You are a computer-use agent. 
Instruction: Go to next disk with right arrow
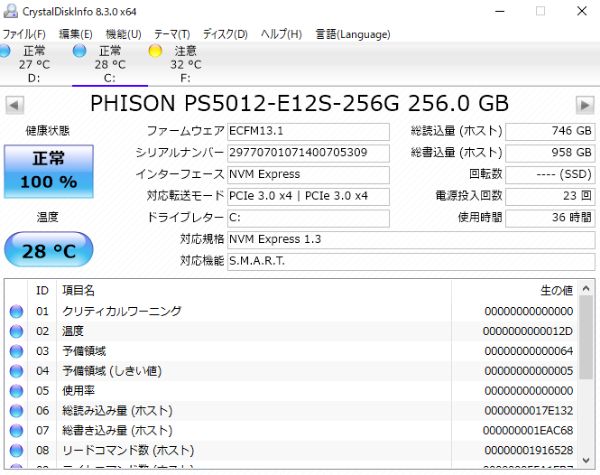point(585,105)
